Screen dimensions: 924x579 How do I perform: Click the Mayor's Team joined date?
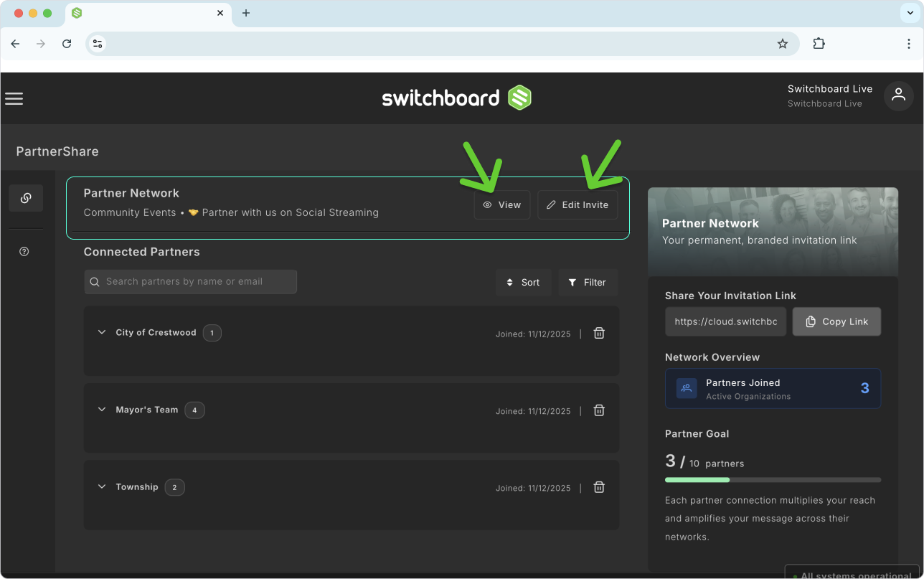(x=533, y=412)
